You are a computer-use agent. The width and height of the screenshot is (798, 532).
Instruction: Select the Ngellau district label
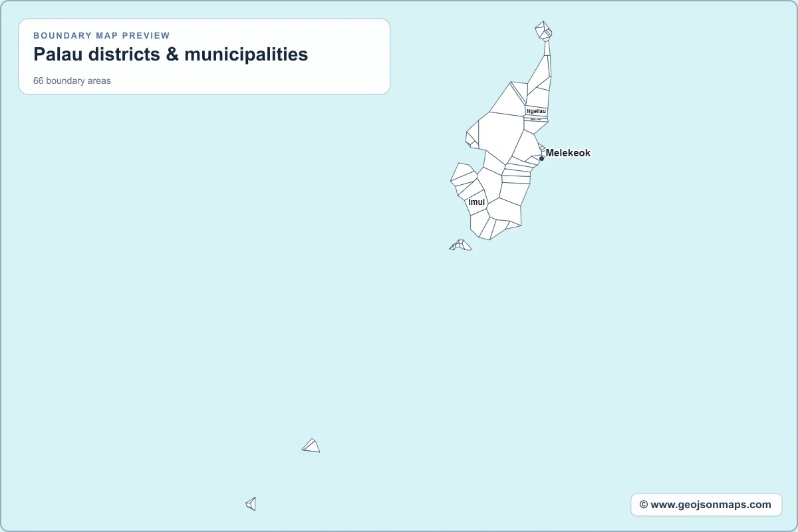point(536,111)
